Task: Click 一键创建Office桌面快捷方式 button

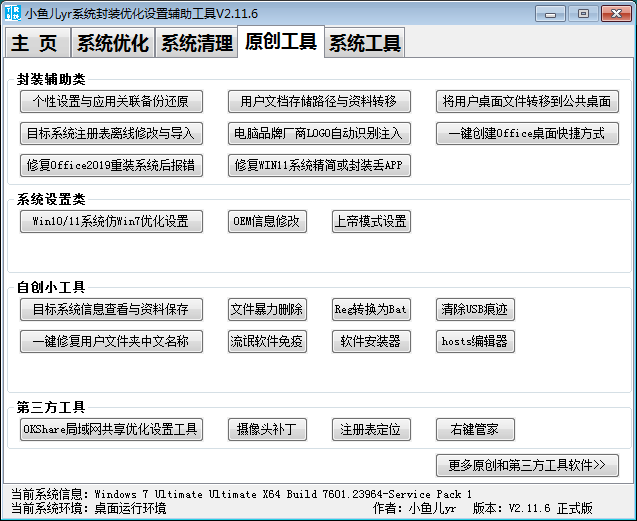Action: (527, 133)
